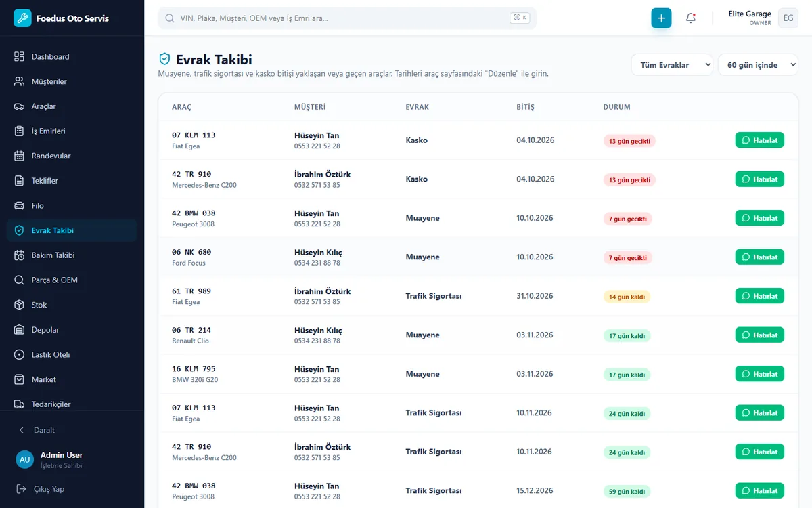Select plate 06 TR 214 in the table
812x508 pixels.
191,330
